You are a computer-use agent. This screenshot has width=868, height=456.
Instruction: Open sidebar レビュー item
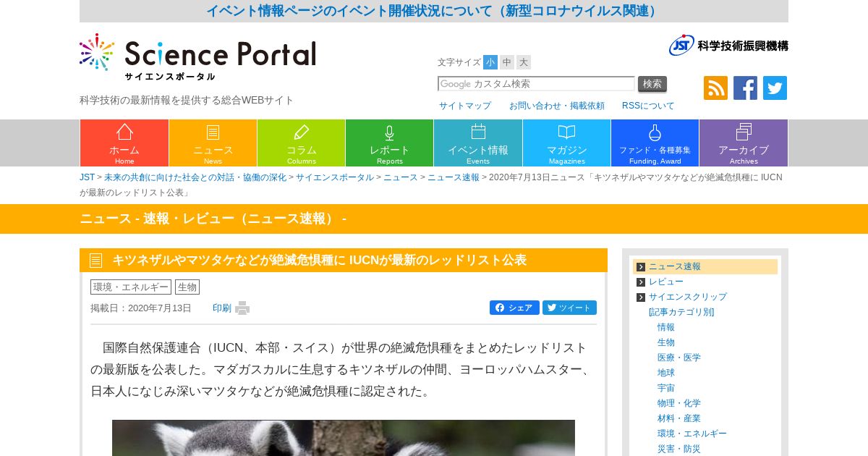click(666, 282)
